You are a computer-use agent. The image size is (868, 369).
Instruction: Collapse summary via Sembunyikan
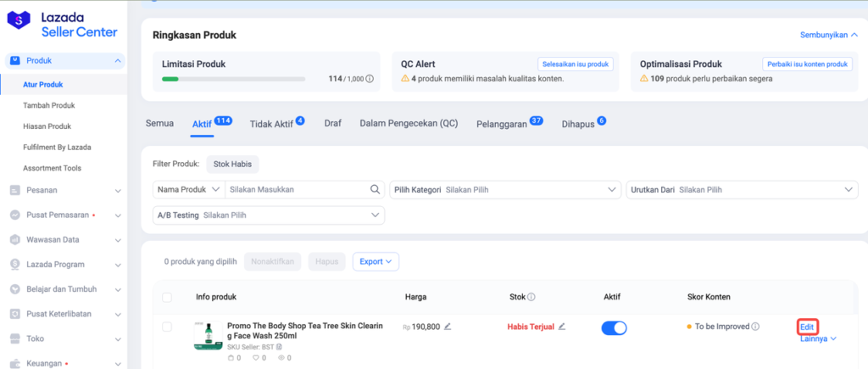(x=829, y=35)
